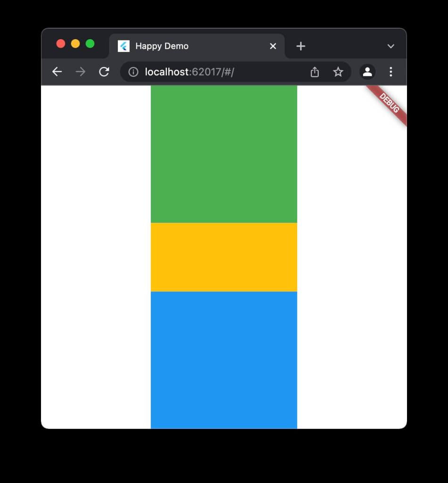Click the DEBUG corner banner
The width and height of the screenshot is (448, 483).
[390, 104]
